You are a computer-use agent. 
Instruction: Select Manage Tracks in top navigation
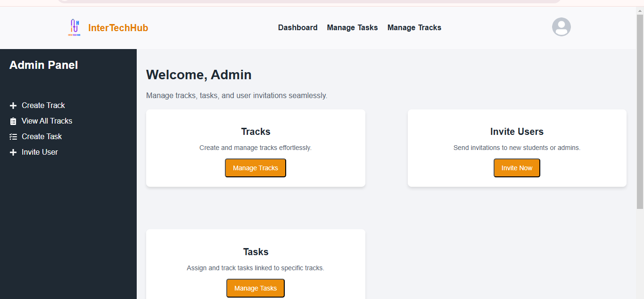pos(414,27)
